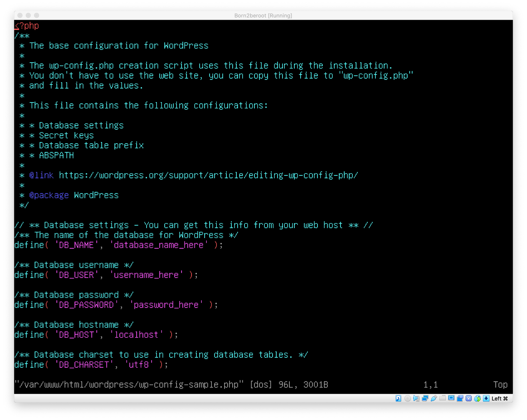This screenshot has width=527, height=420.
Task: Click the 1,1 cursor position indicator
Action: point(431,385)
